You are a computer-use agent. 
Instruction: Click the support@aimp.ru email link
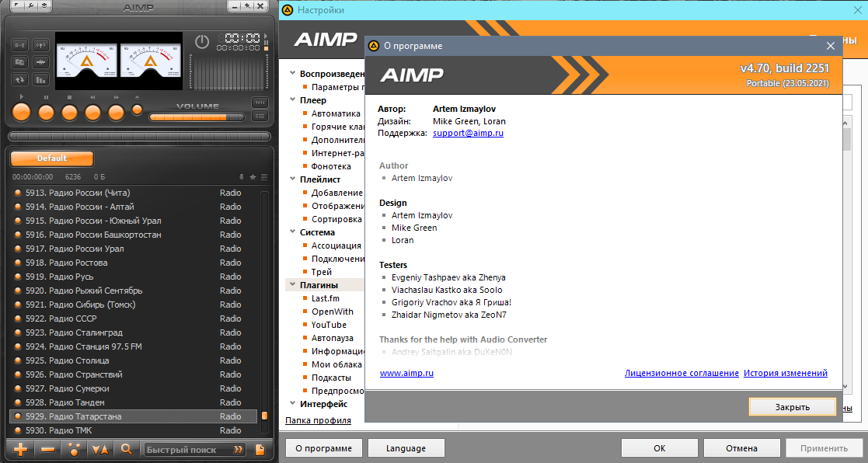point(468,133)
